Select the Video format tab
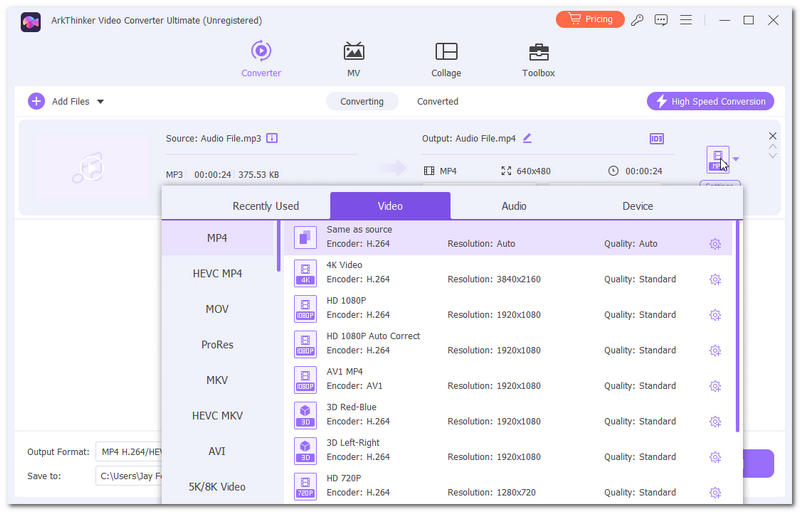Screen dimensions: 800x512 point(390,206)
